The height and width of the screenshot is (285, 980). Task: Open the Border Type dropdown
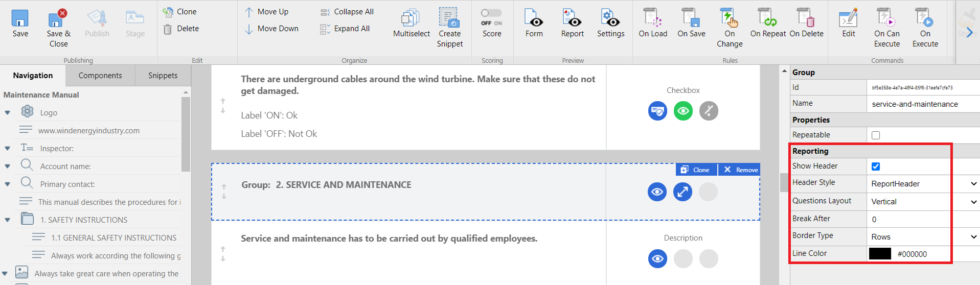tap(922, 237)
